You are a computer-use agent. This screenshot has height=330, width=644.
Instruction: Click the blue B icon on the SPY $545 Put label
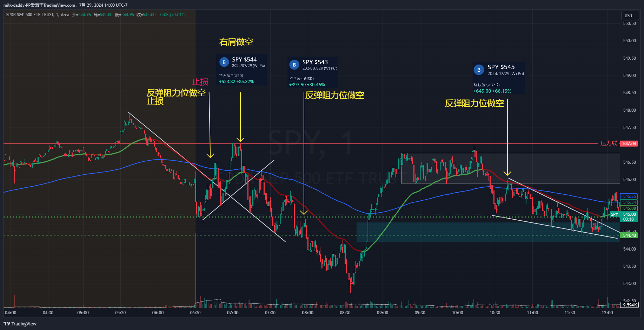coord(478,70)
